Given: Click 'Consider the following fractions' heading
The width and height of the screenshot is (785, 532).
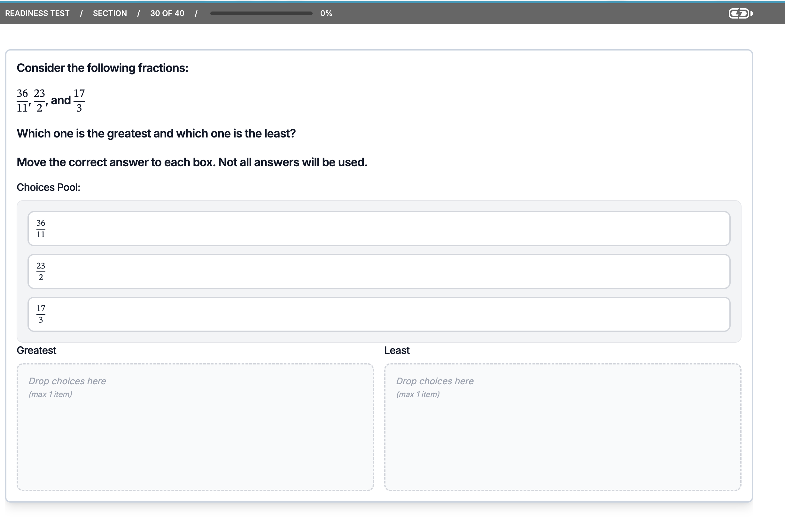Looking at the screenshot, I should [102, 68].
